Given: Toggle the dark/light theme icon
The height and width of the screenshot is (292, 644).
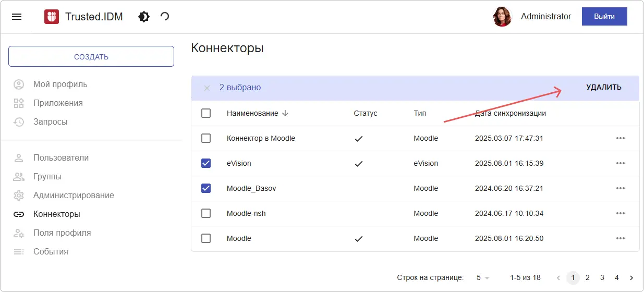Looking at the screenshot, I should (144, 17).
